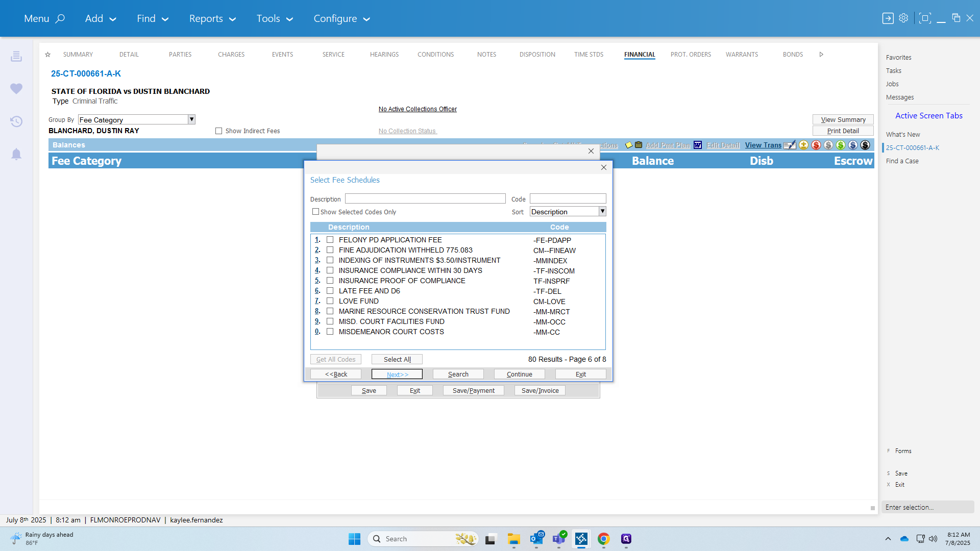Expand the Configure menu

tap(341, 18)
